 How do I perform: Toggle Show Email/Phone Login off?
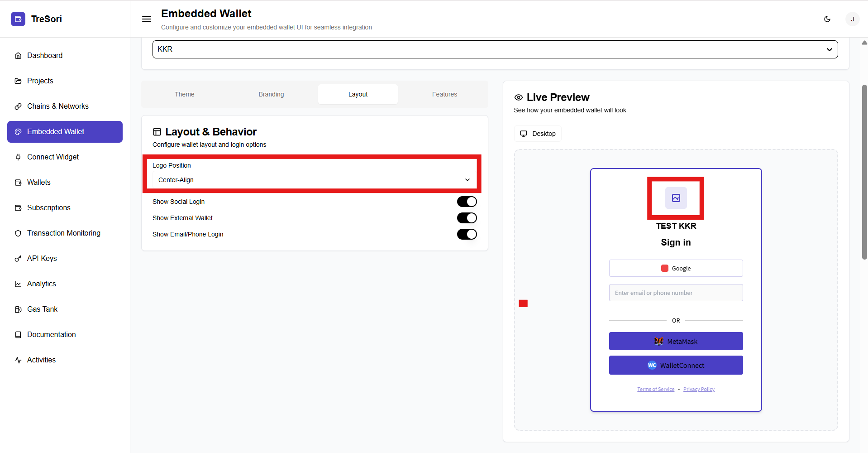[x=467, y=234]
